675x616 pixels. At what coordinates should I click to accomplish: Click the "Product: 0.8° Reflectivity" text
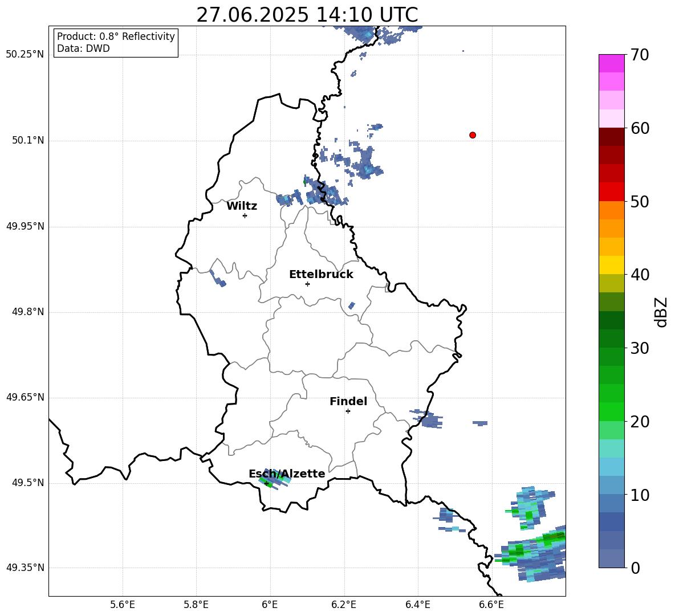[x=116, y=36]
